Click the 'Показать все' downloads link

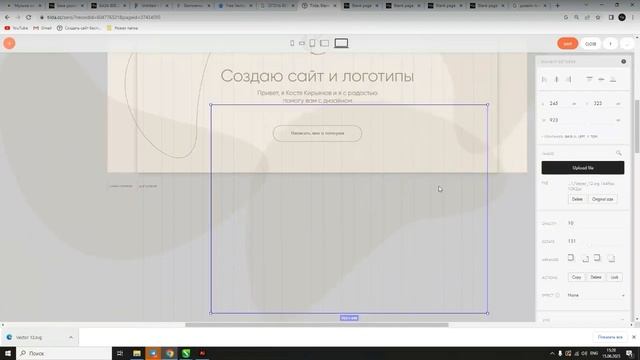(610, 337)
